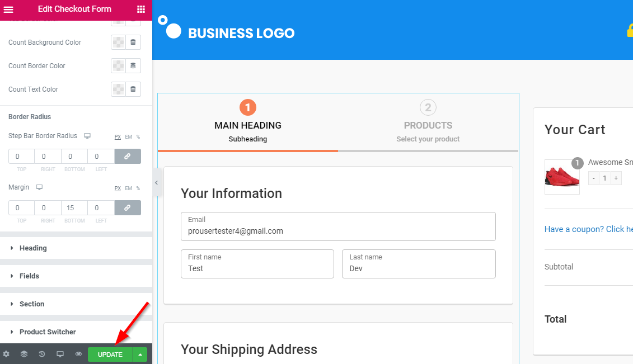Decrease cart quantity with minus button

click(x=593, y=178)
